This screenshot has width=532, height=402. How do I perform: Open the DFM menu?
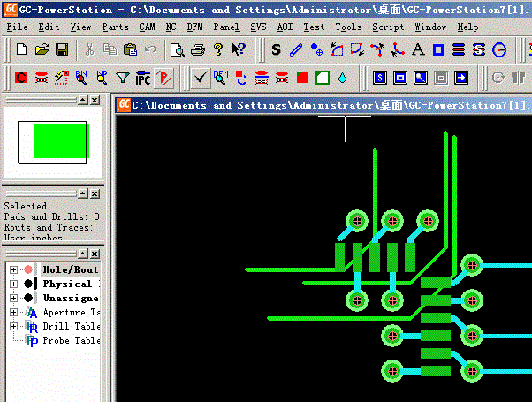click(194, 27)
